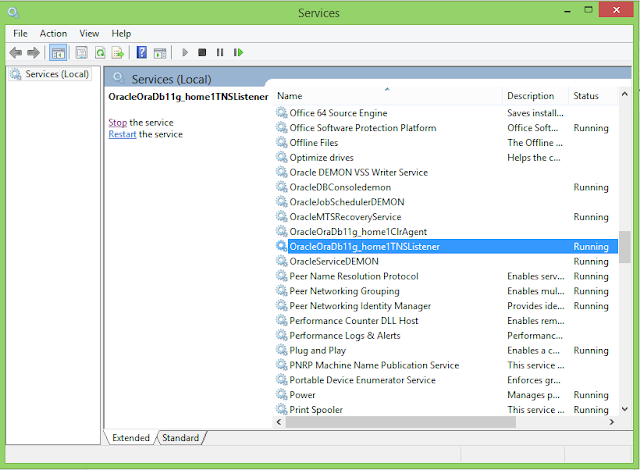Viewport: 640px width, 470px height.
Task: Open the File menu
Action: [20, 33]
